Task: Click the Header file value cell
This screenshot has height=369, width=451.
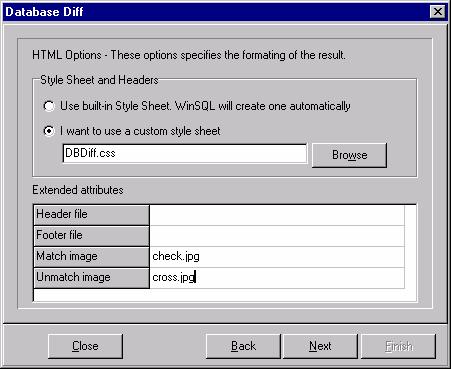Action: (277, 214)
